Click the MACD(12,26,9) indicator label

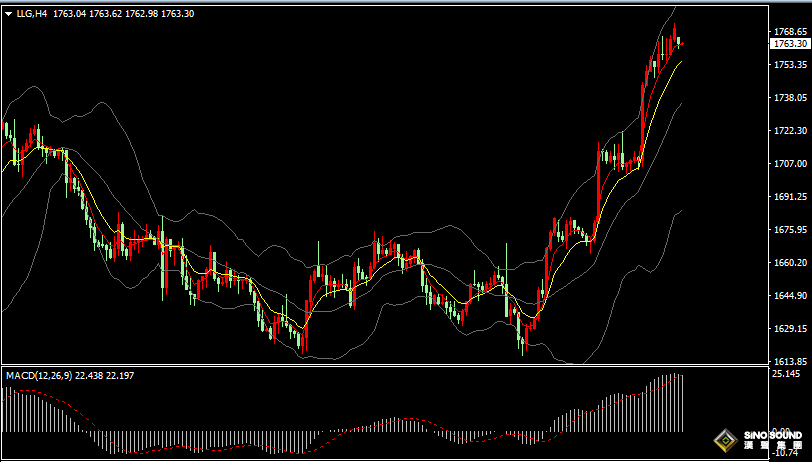click(x=39, y=376)
